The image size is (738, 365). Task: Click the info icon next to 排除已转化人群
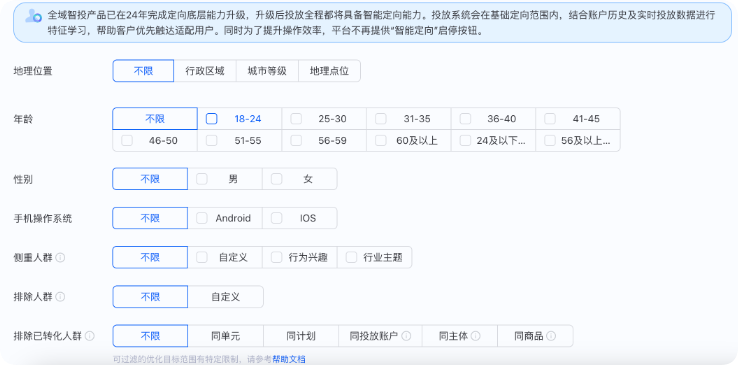(89, 336)
